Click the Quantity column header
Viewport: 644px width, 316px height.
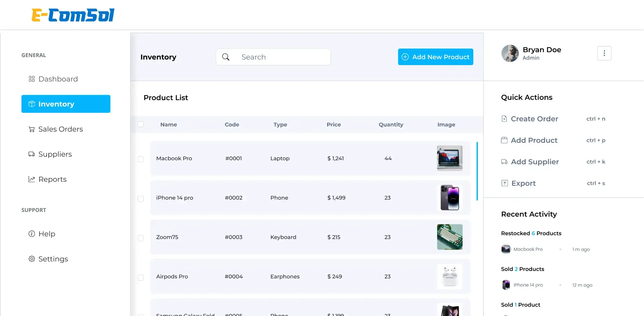tap(391, 125)
